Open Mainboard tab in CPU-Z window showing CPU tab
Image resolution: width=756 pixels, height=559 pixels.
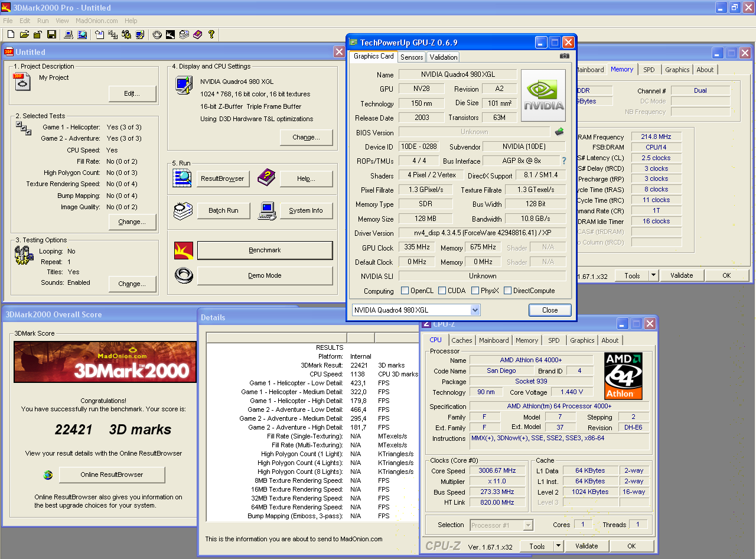pos(494,340)
